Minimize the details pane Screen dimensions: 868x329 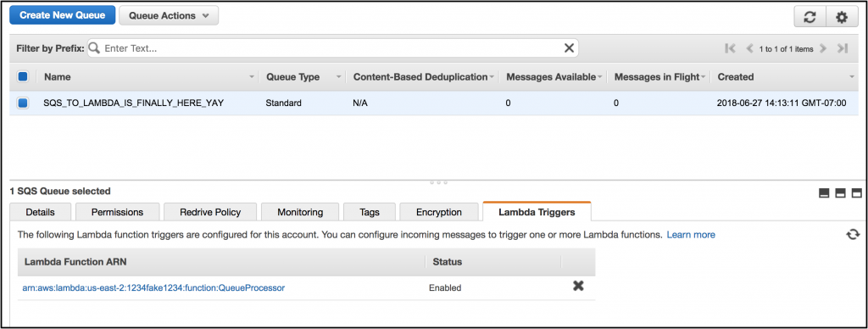point(824,192)
